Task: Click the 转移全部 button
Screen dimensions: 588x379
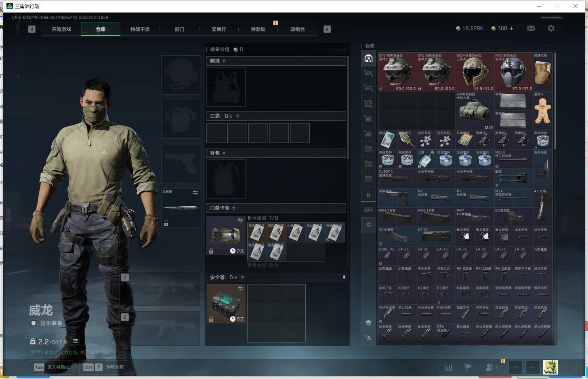Action: coord(104,367)
